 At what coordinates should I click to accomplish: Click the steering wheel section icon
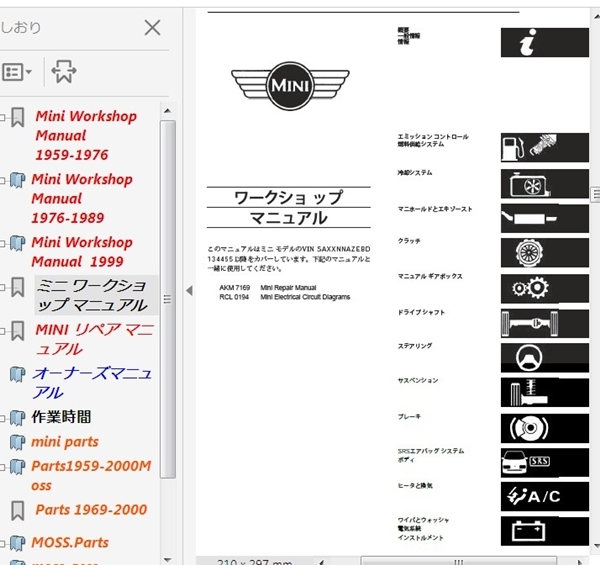pyautogui.click(x=545, y=358)
